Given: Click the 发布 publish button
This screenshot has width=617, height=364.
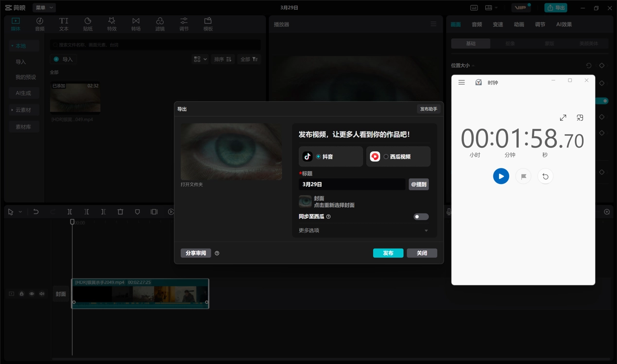Looking at the screenshot, I should [x=388, y=253].
